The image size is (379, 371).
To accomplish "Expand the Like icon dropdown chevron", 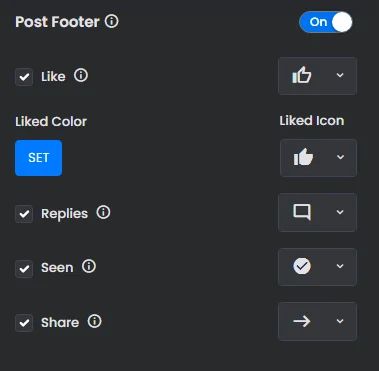I will [340, 75].
